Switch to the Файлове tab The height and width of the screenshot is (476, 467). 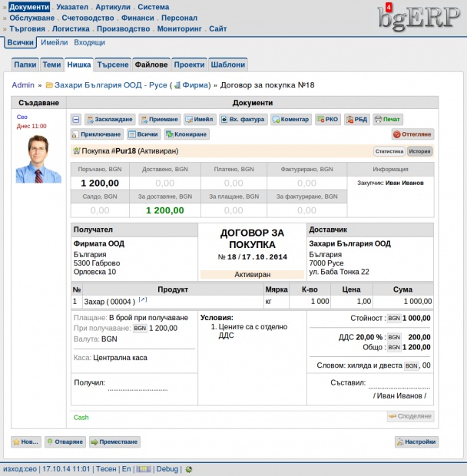tap(151, 64)
